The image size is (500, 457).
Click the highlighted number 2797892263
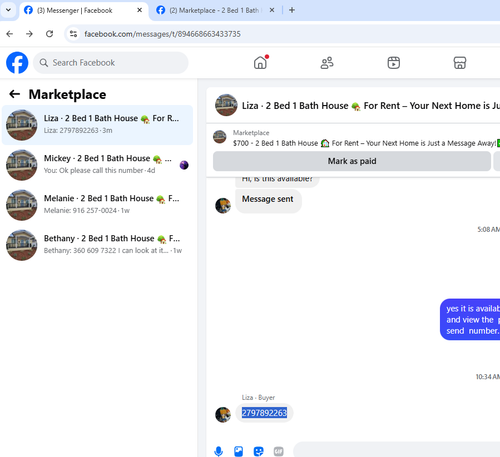[264, 413]
